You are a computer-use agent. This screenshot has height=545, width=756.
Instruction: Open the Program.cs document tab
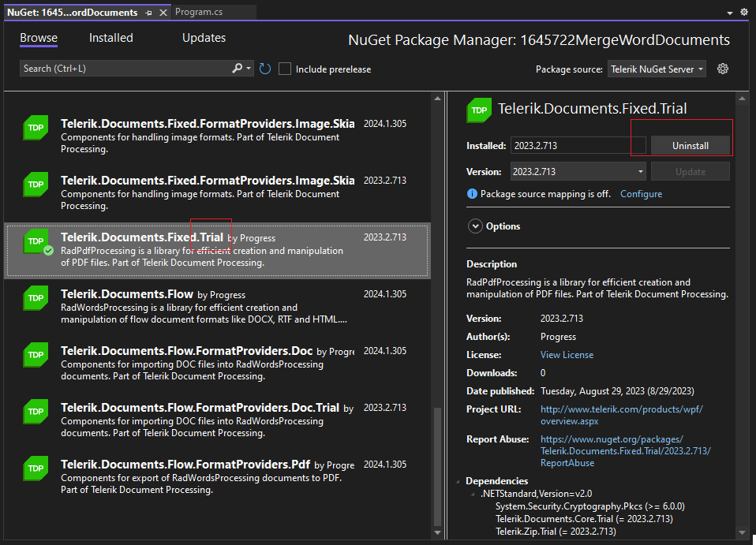click(x=200, y=13)
